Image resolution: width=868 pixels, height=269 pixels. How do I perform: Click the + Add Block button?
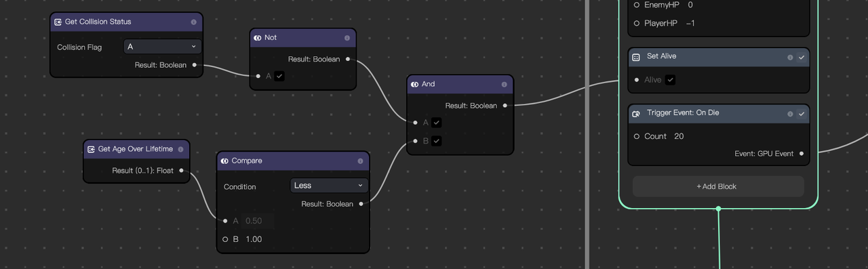click(718, 186)
